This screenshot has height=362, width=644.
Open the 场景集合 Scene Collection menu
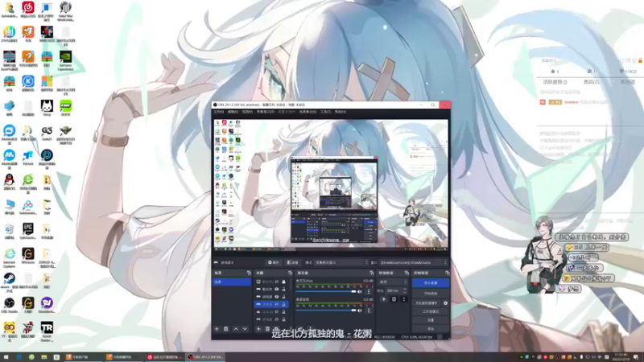(308, 112)
